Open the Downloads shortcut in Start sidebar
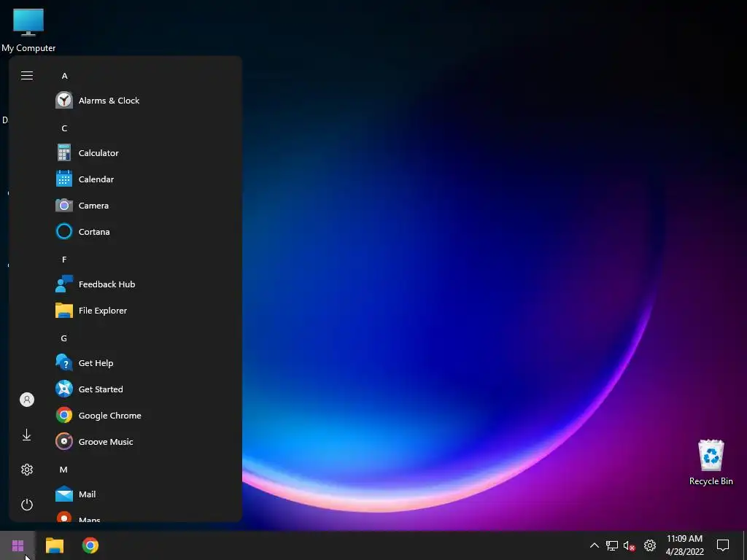The height and width of the screenshot is (560, 747). [x=27, y=435]
